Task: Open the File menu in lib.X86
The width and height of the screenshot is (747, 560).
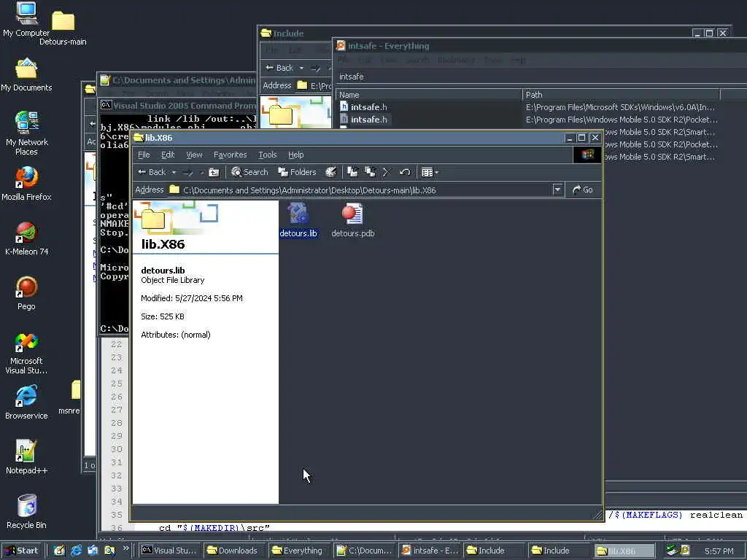Action: (144, 155)
